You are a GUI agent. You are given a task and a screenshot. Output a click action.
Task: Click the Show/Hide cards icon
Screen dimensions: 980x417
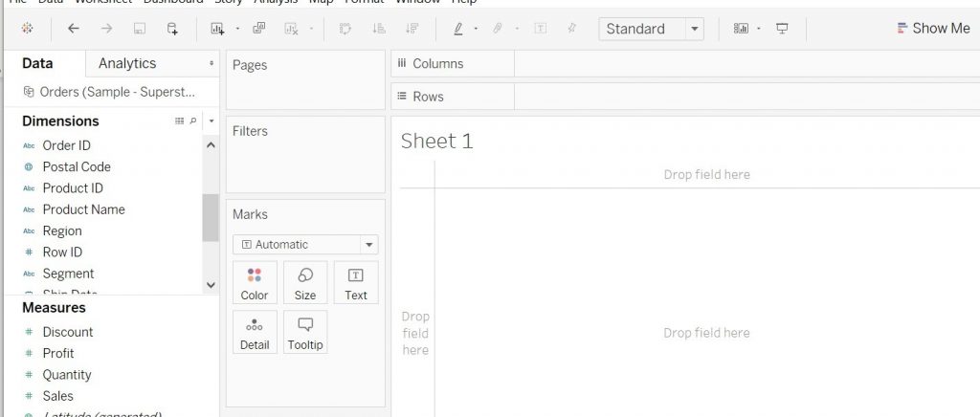[x=741, y=28]
